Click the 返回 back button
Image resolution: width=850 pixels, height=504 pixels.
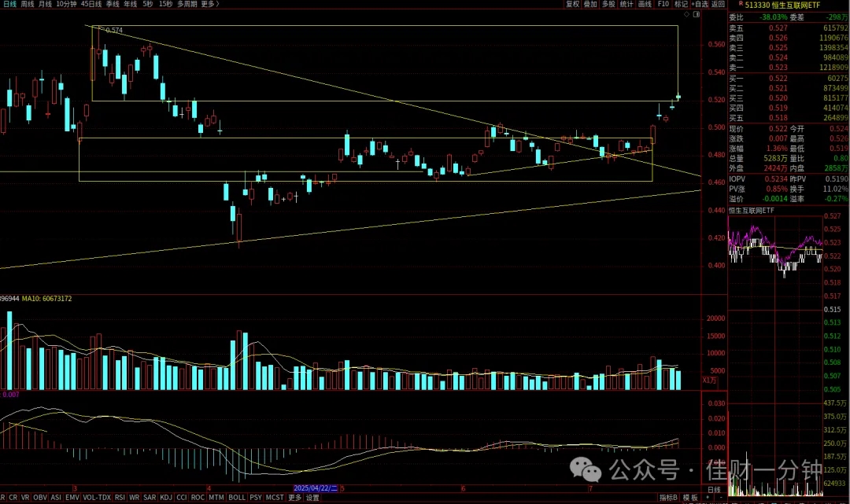tap(718, 4)
